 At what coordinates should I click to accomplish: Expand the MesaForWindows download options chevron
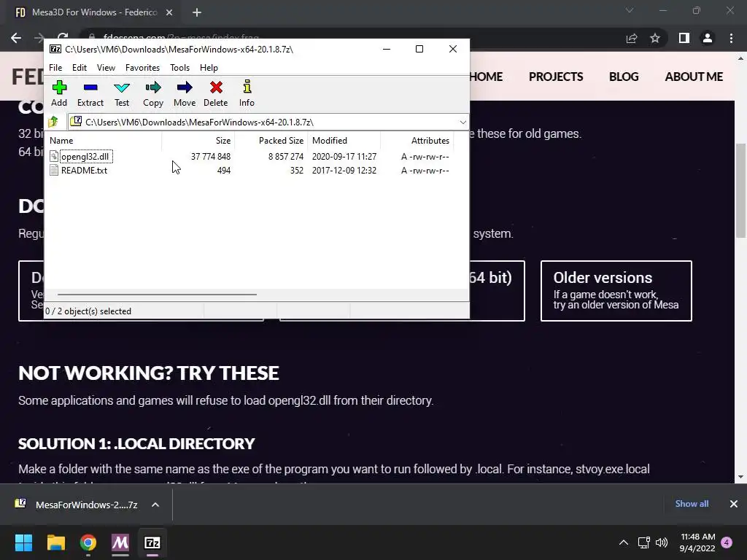155,505
